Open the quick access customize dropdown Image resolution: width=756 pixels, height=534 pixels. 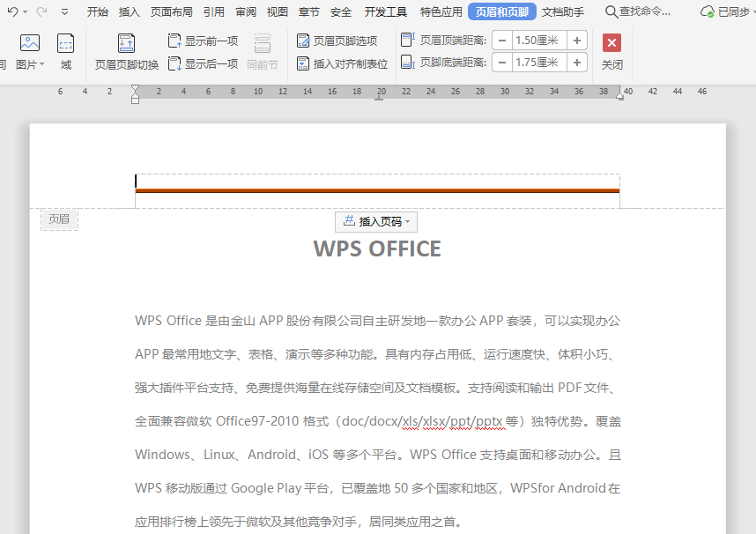[x=64, y=11]
